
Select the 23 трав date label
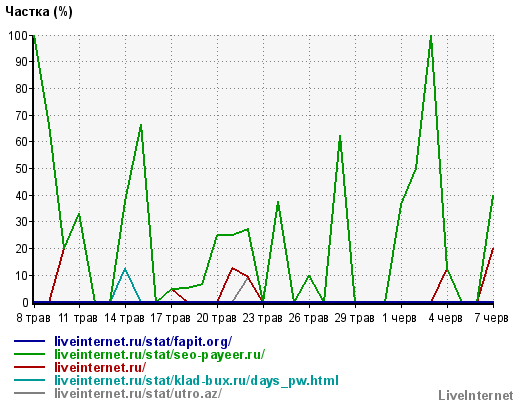pos(263,318)
